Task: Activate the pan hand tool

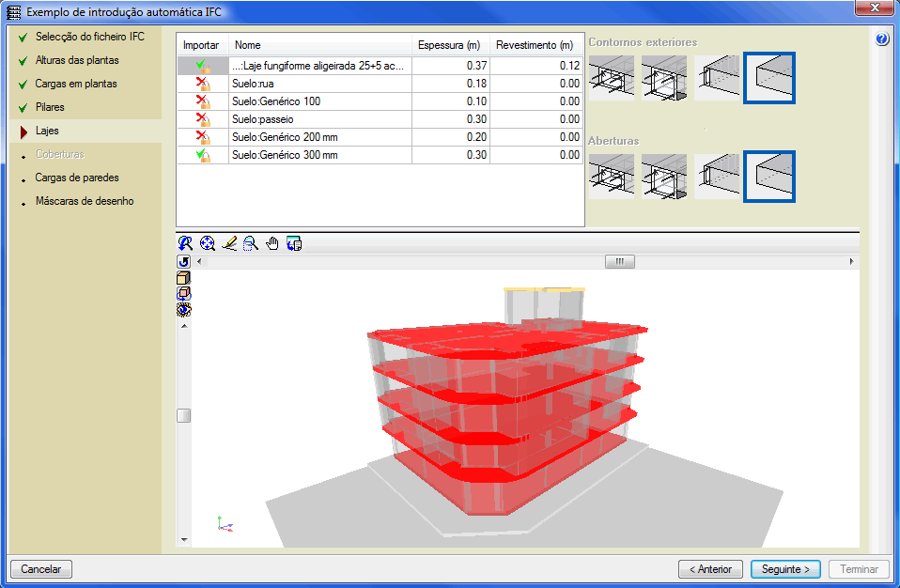Action: (x=272, y=243)
